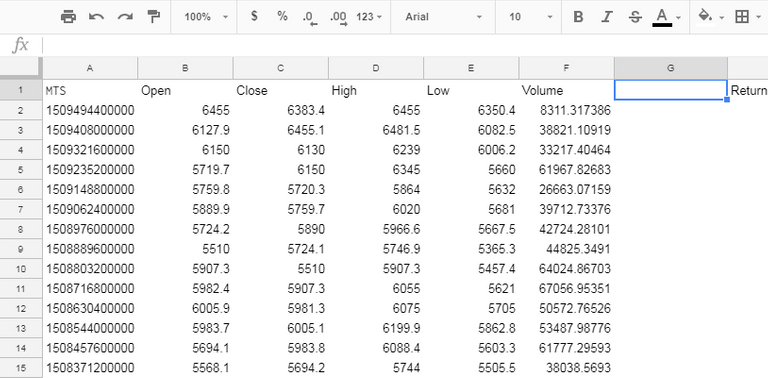768x378 pixels.
Task: Click cell with volume 38038.5693
Action: point(566,368)
